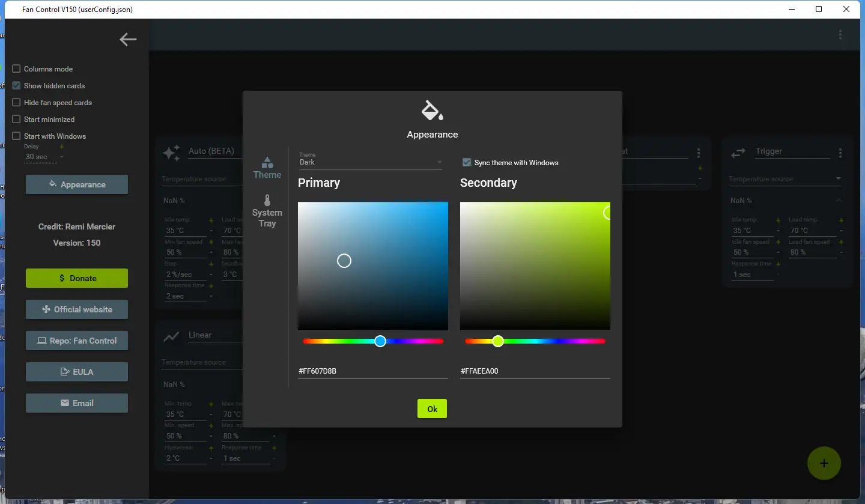Click the Secondary hue slider bar
The image size is (865, 504).
point(535,341)
